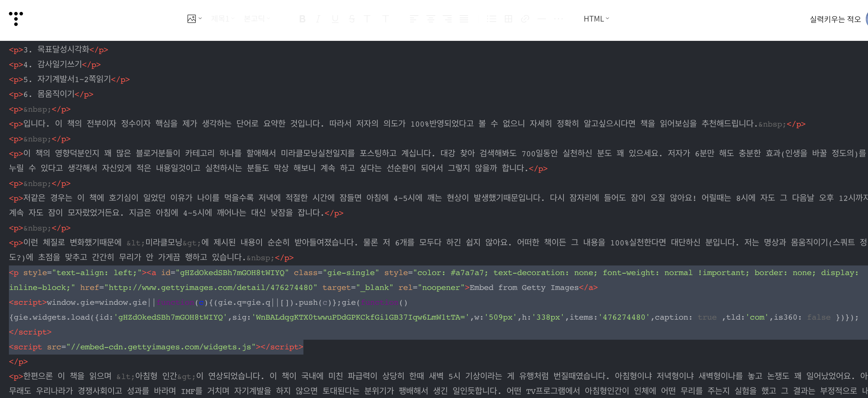Align text left
The width and height of the screenshot is (868, 398).
(414, 19)
